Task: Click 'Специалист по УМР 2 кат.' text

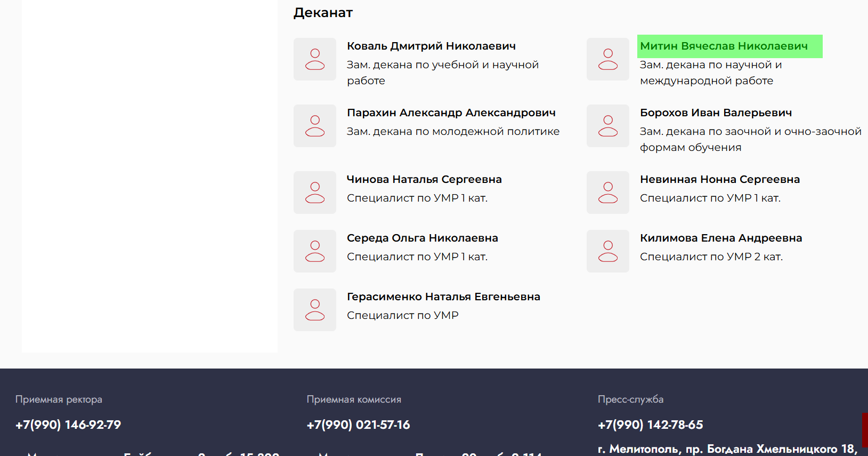Action: pos(711,257)
